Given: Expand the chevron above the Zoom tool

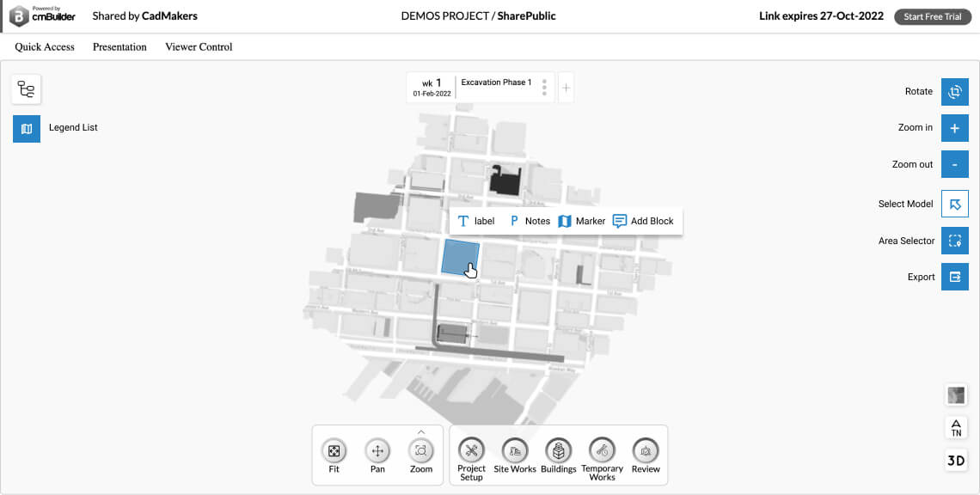Looking at the screenshot, I should 421,431.
